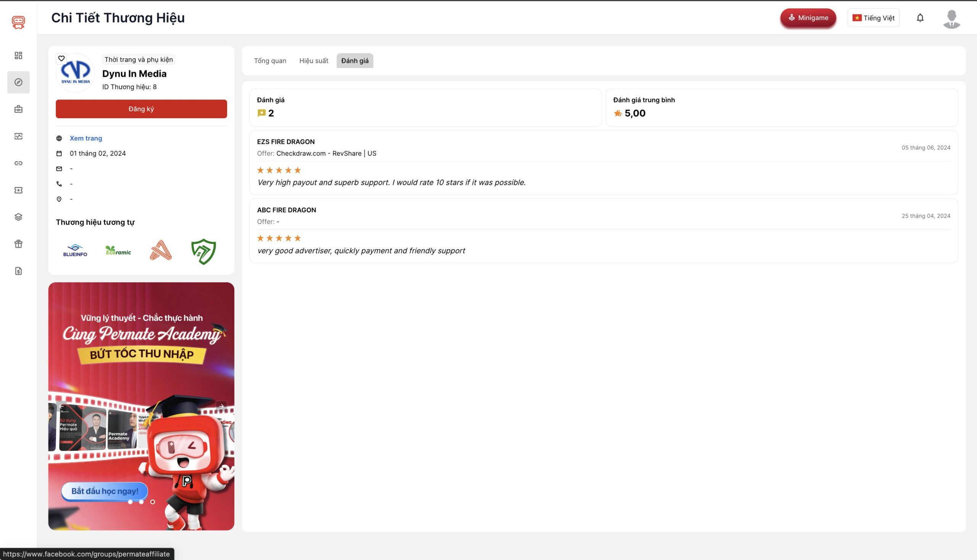The image size is (977, 560).
Task: Open the user avatar profile menu
Action: 951,18
